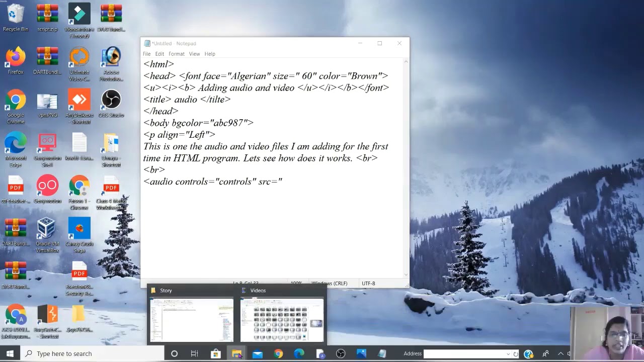Select the Adobe Photoshop desktop shortcut

click(111, 64)
